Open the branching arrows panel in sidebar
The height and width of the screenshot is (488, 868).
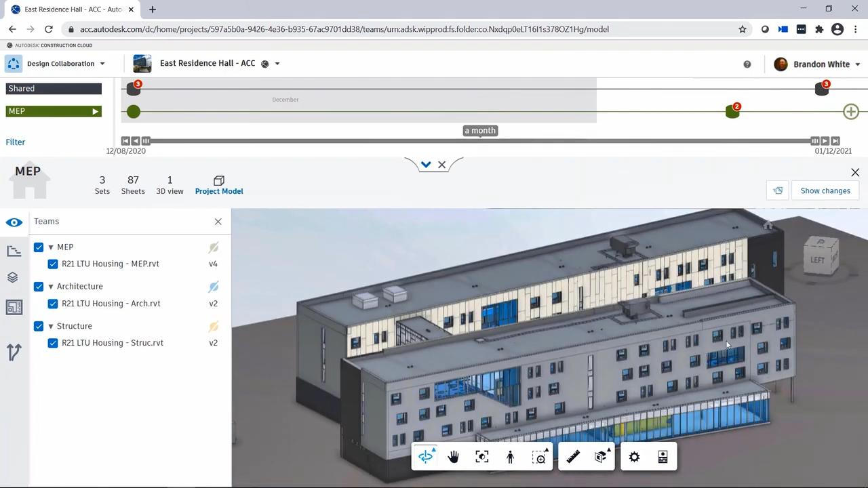tap(14, 352)
